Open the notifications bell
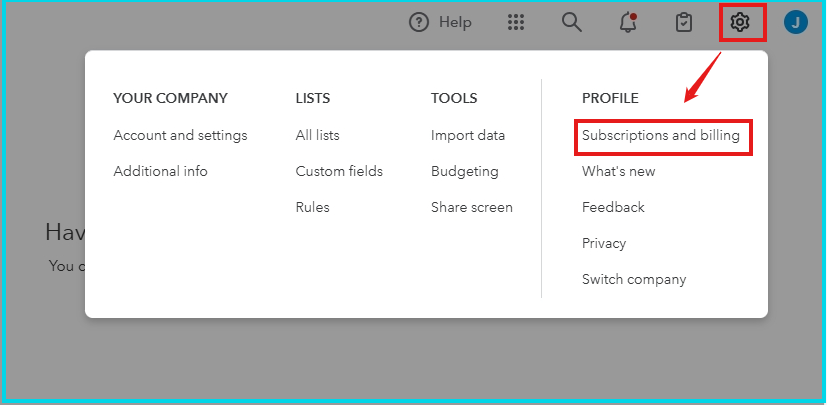This screenshot has width=827, height=405. (628, 23)
